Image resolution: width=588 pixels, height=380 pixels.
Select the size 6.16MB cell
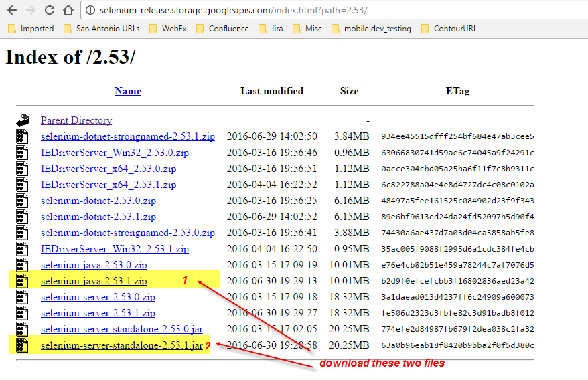[352, 201]
